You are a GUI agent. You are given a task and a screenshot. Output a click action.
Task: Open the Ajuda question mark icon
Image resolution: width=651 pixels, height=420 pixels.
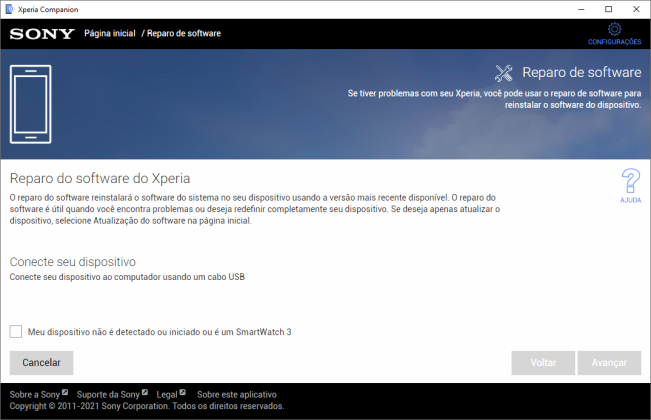click(x=631, y=181)
